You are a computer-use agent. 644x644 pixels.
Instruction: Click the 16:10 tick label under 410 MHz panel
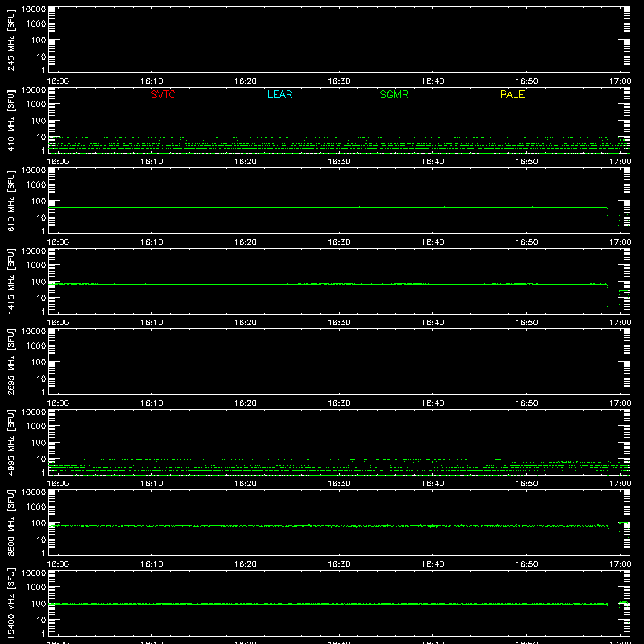[x=151, y=162]
